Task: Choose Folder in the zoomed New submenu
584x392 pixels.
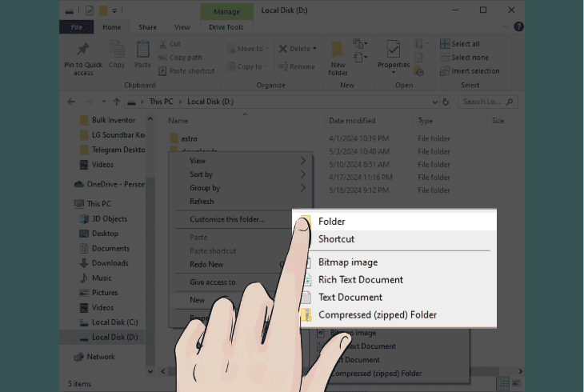Action: pyautogui.click(x=394, y=222)
